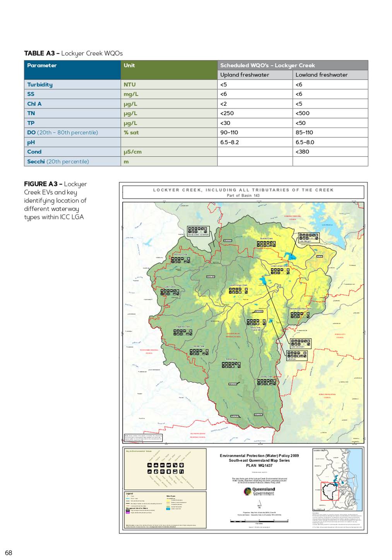Open the Location Map inset thumbnail
This screenshot has height=560, width=392.
337,480
